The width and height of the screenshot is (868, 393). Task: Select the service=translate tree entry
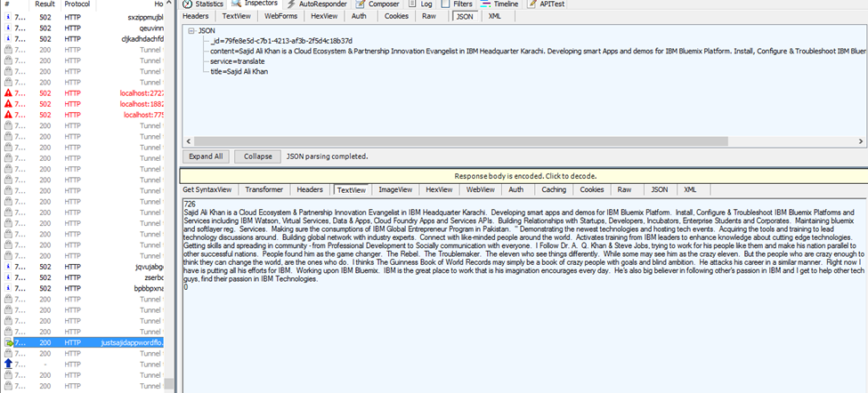[238, 61]
